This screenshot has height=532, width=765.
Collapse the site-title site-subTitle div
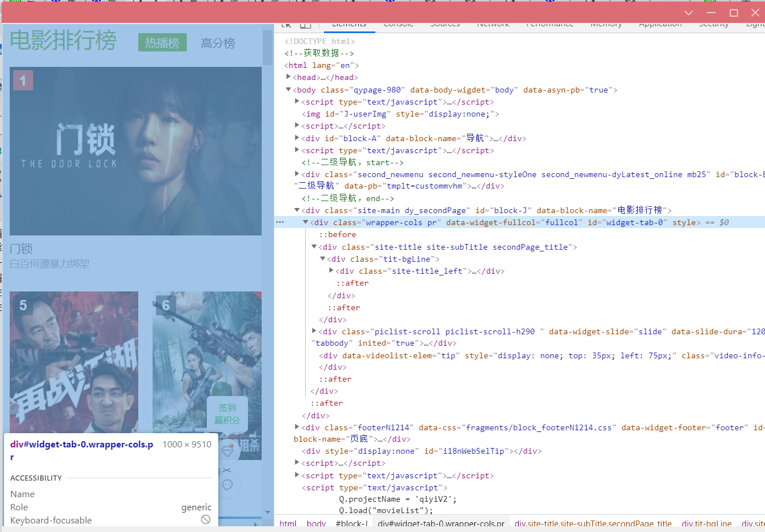click(x=314, y=246)
